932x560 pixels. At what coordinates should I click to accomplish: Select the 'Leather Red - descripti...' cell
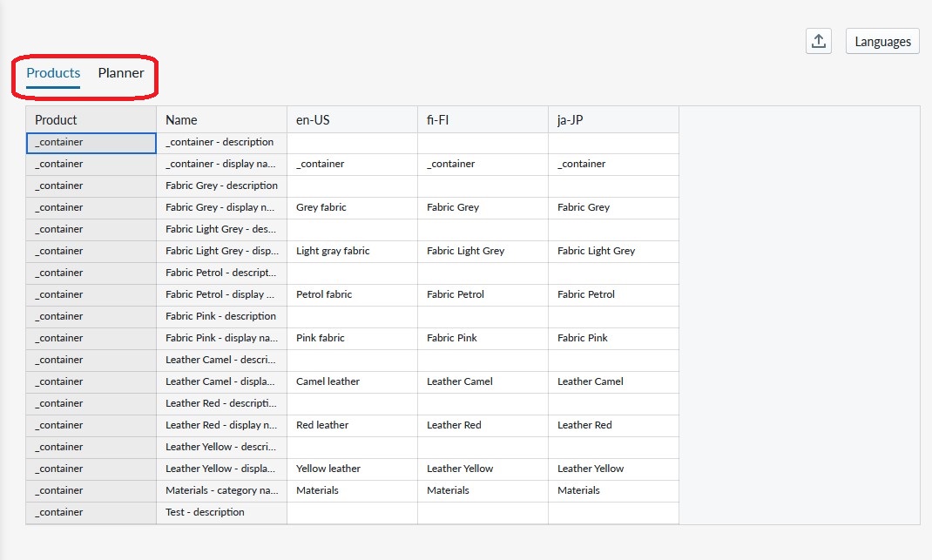click(222, 404)
